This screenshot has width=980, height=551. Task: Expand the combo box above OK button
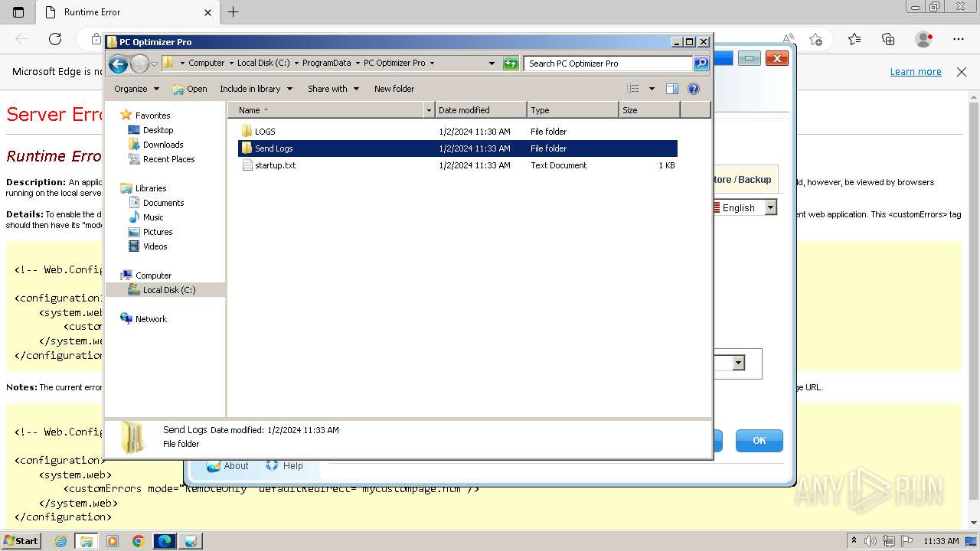pos(738,364)
